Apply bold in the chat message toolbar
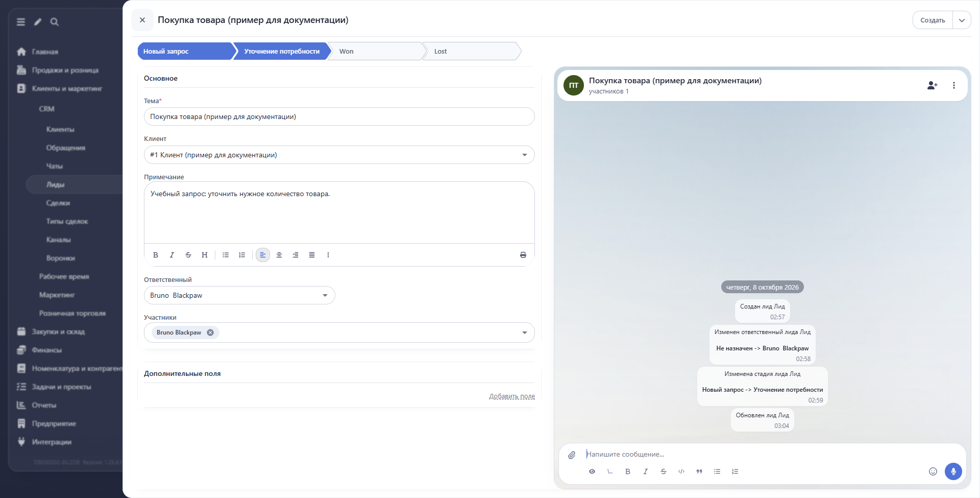Screen dimensions: 980x498 (628, 471)
